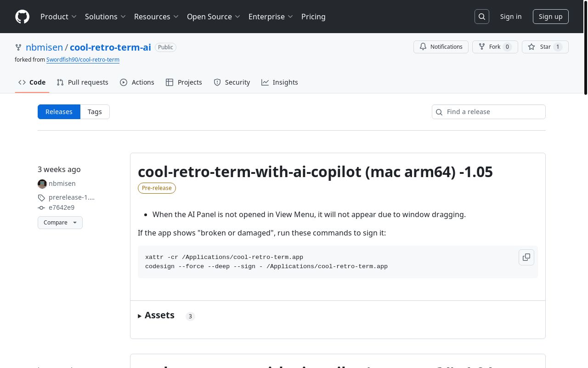Star the cool-retro-term-ai repository
588x368 pixels.
pos(545,46)
